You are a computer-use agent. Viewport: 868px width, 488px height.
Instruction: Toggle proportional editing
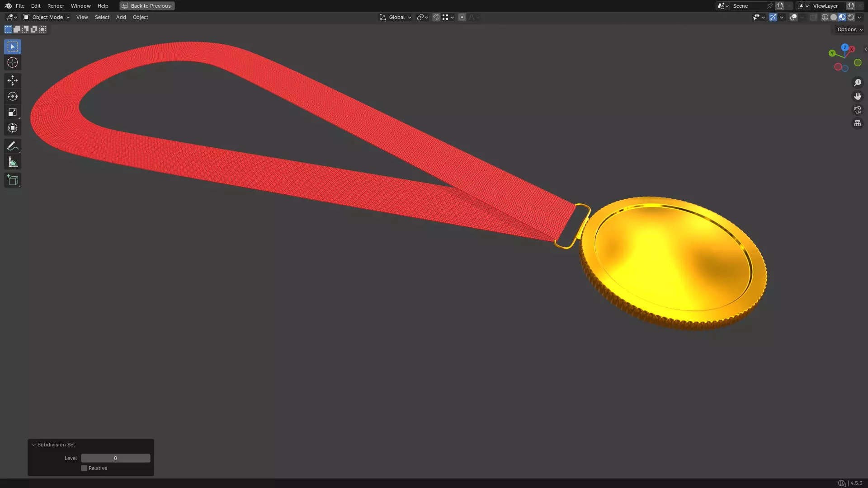(x=462, y=17)
